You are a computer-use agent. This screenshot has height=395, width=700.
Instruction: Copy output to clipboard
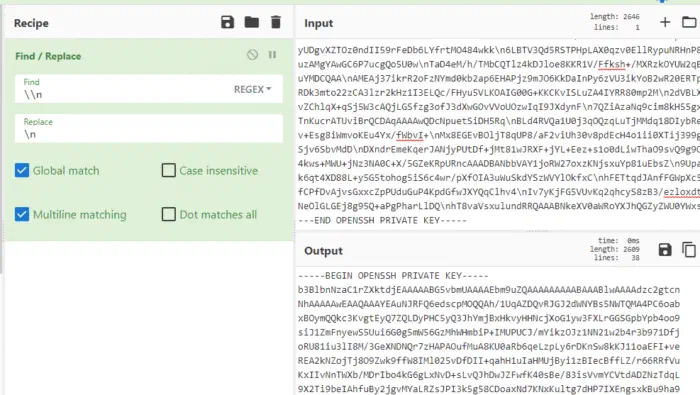(x=689, y=249)
